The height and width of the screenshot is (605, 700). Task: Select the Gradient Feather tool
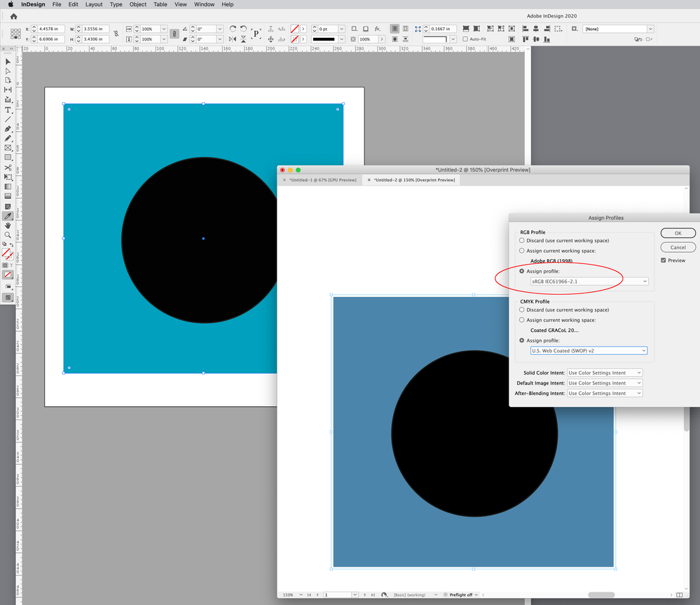point(8,196)
